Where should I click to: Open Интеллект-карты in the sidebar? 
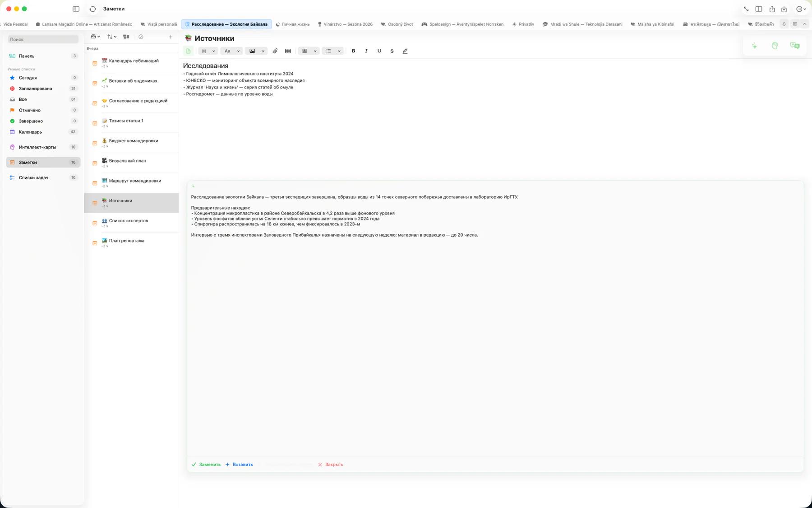coord(43,147)
